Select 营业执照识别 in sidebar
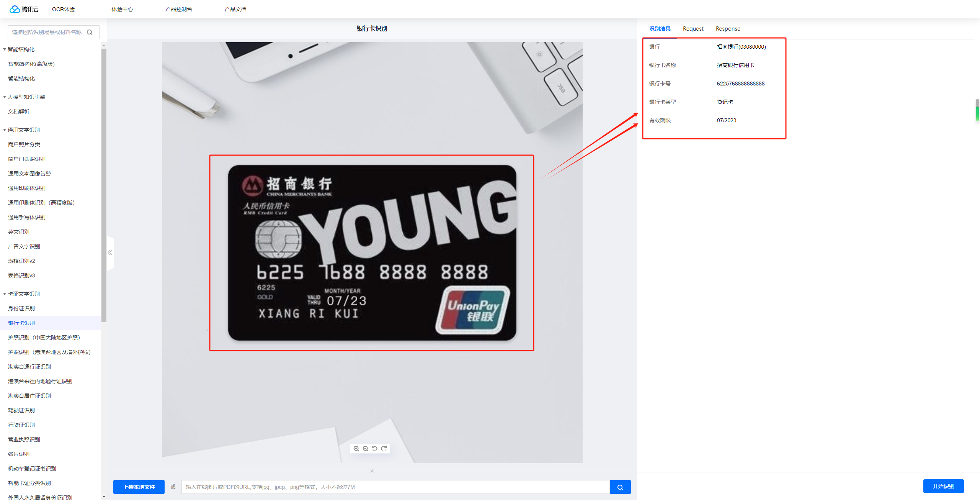Viewport: 980px width, 500px height. [x=24, y=439]
